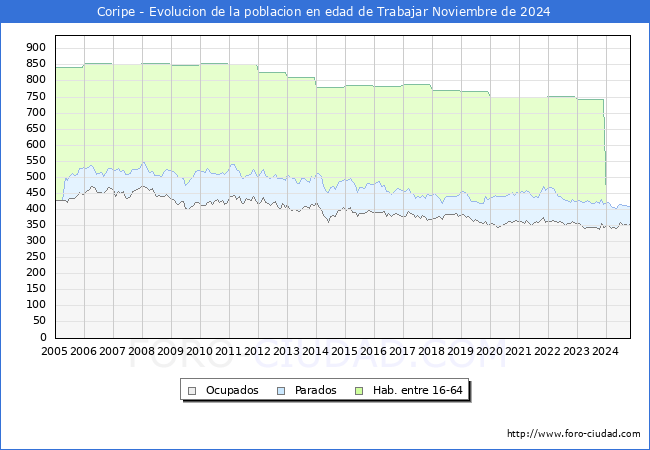Click the 2010 x-axis year label
Image resolution: width=650 pixels, height=450 pixels.
(199, 351)
